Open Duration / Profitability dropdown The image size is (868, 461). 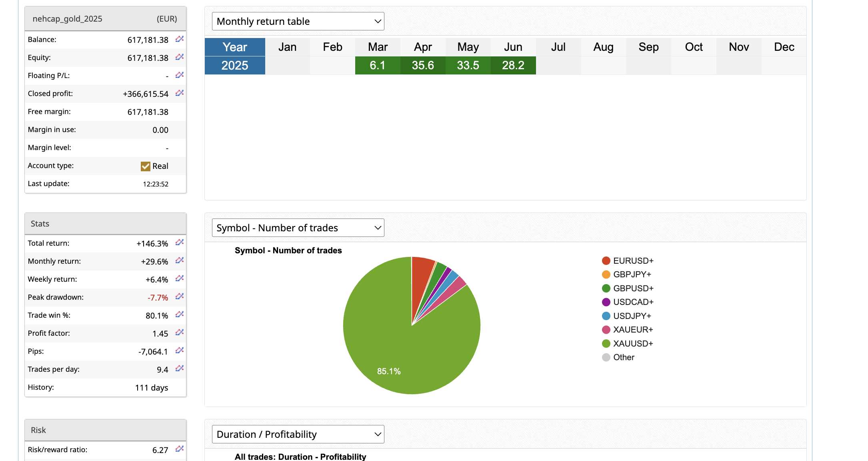coord(298,434)
